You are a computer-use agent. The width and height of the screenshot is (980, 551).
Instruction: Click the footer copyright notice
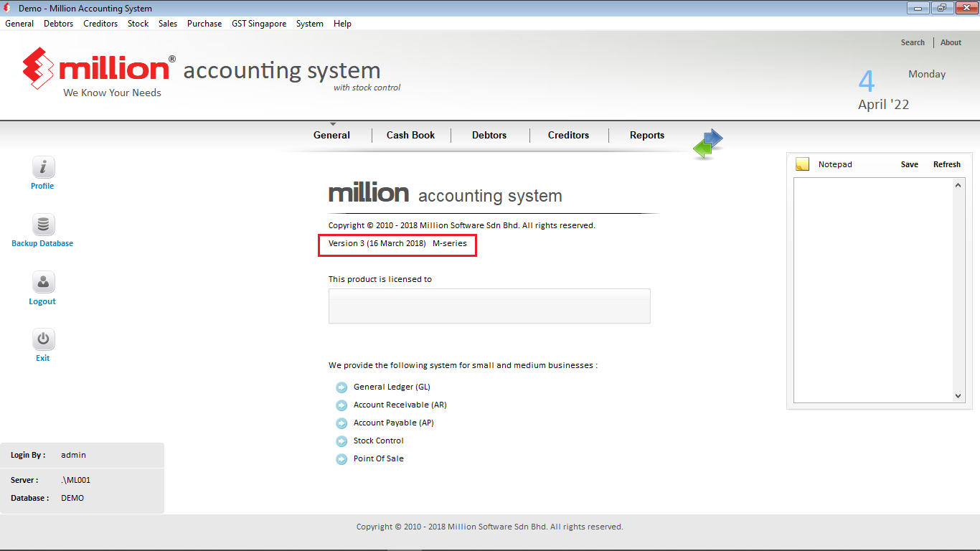coord(490,527)
